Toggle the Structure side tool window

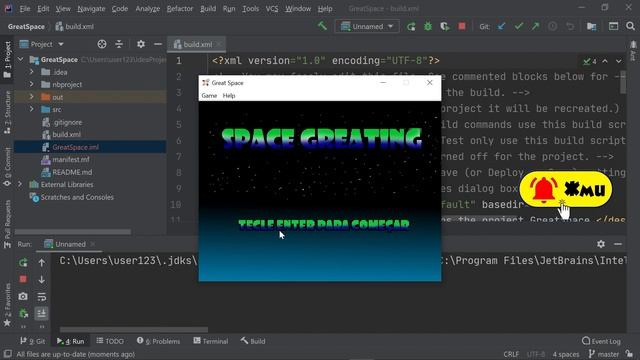(x=7, y=112)
